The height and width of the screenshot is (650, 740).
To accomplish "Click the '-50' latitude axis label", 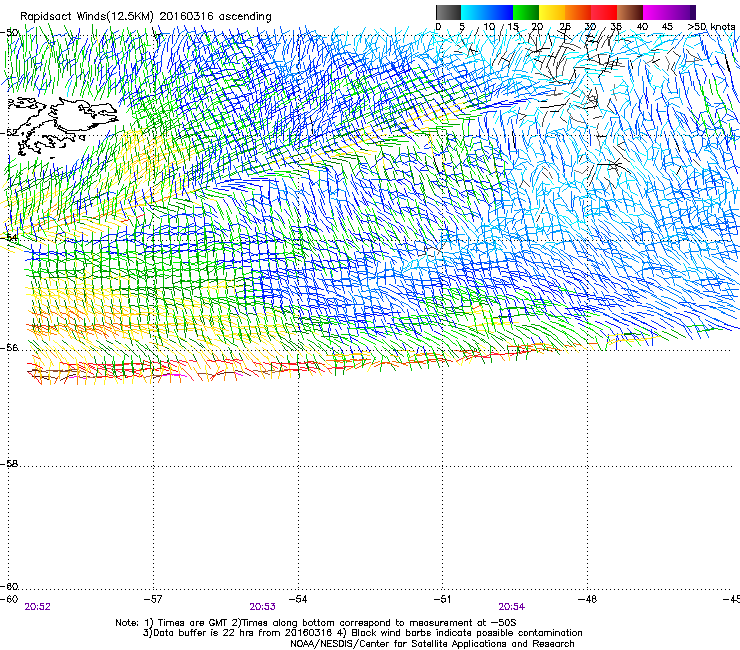I will (x=10, y=33).
